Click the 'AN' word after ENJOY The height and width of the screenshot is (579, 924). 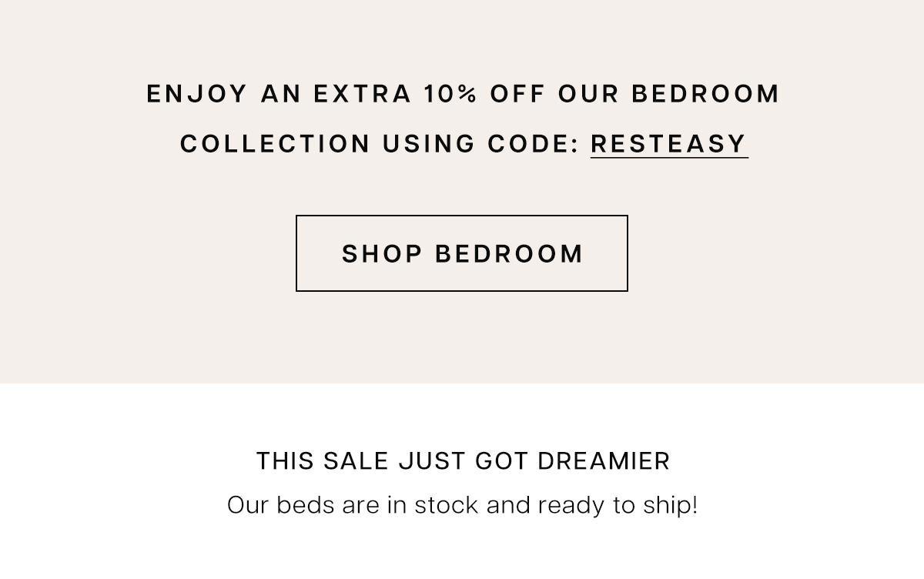(x=281, y=94)
